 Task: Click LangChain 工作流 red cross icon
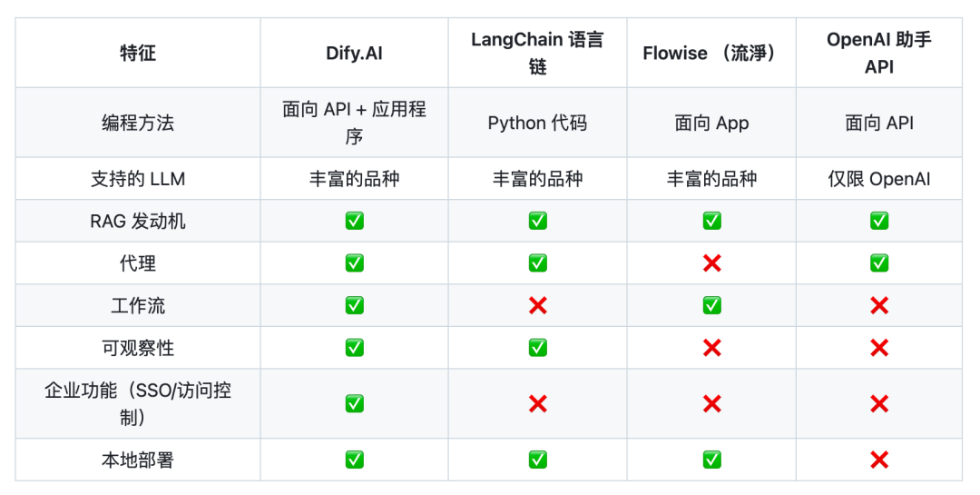click(x=537, y=305)
